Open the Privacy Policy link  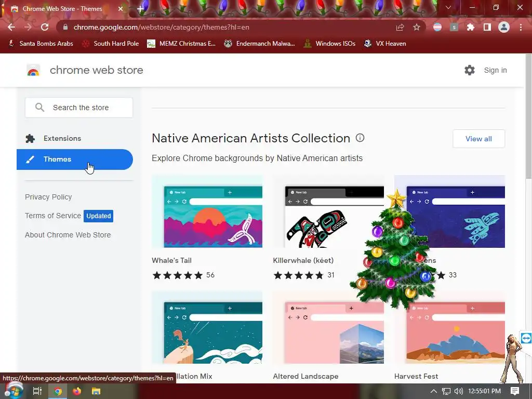tap(48, 197)
